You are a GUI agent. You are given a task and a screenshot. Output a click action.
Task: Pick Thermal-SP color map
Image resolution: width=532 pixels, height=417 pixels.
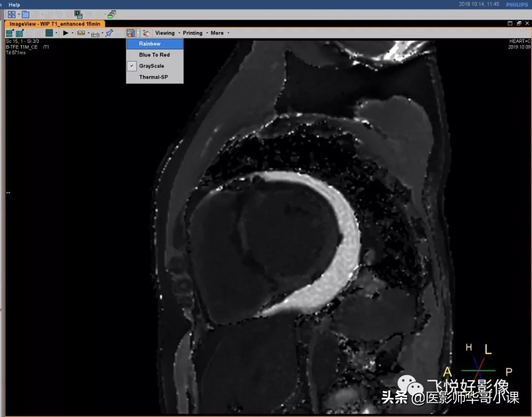coord(153,77)
